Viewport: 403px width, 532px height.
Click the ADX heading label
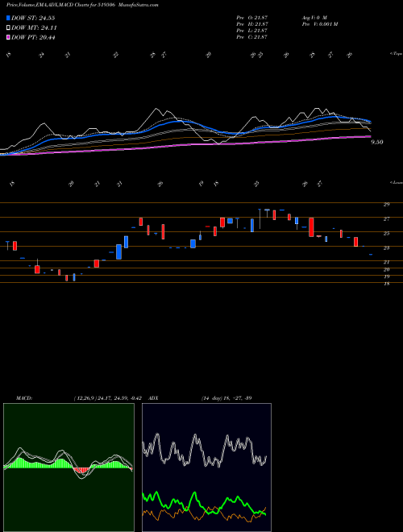(153, 398)
